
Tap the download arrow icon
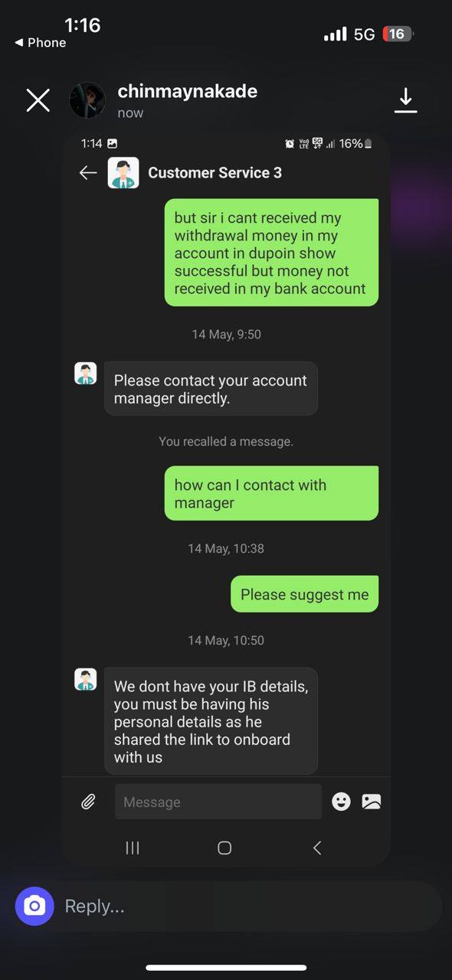pos(405,100)
